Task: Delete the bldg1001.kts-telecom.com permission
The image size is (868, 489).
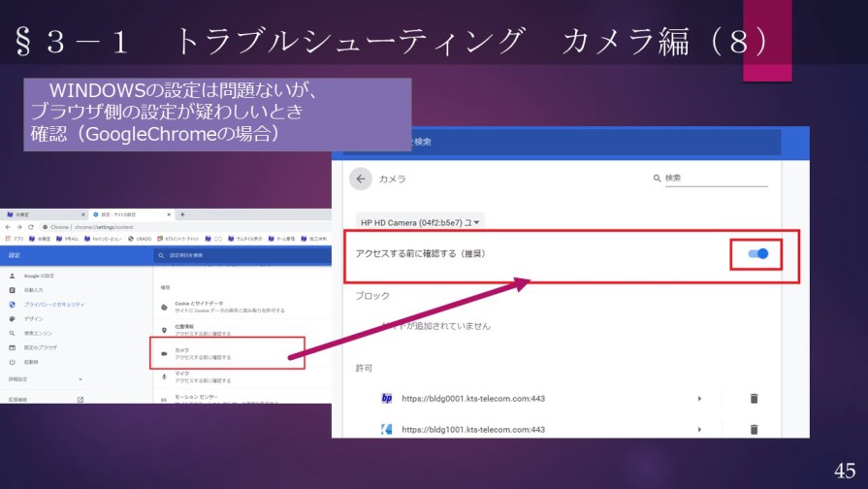Action: 754,429
